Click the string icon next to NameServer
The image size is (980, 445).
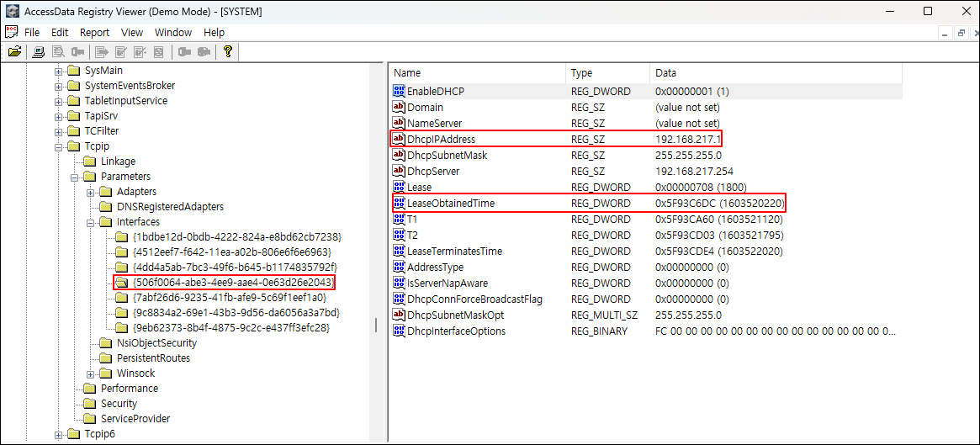pos(399,123)
